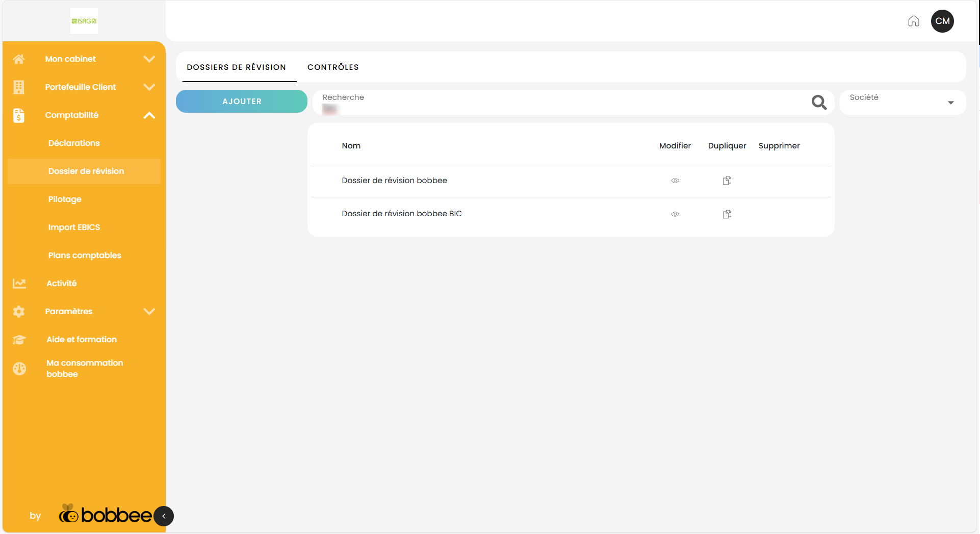Screen dimensions: 980x534
Task: Open Ma consommation bobbee
Action: pos(85,368)
